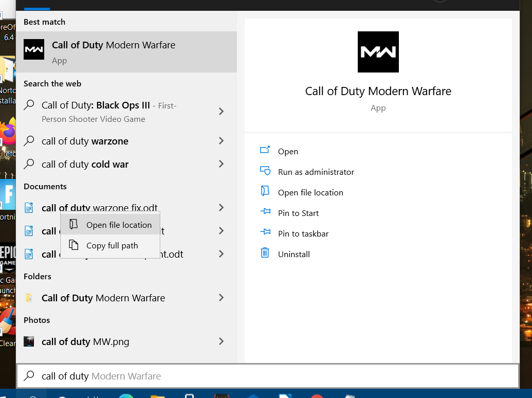
Task: Click the context menu Open file location icon
Action: pyautogui.click(x=74, y=224)
